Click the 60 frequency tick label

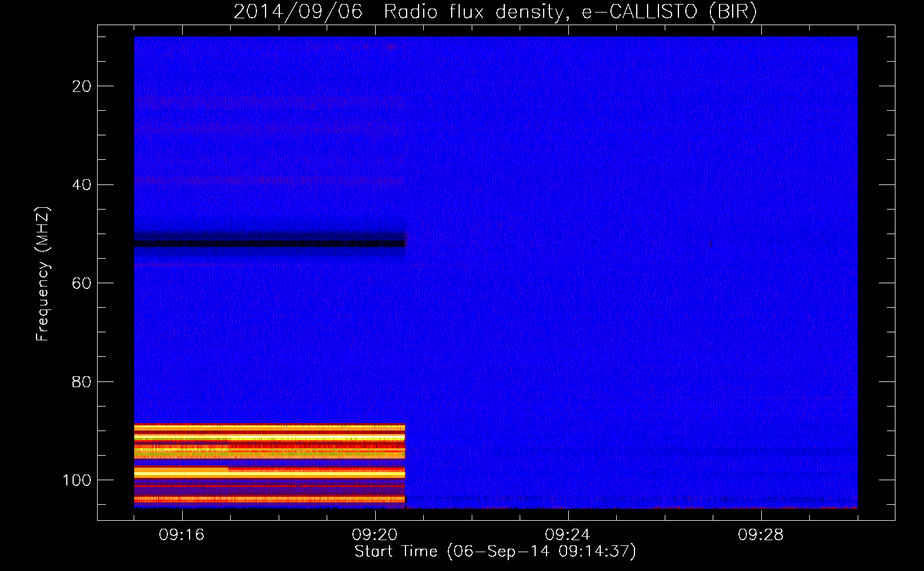[82, 283]
